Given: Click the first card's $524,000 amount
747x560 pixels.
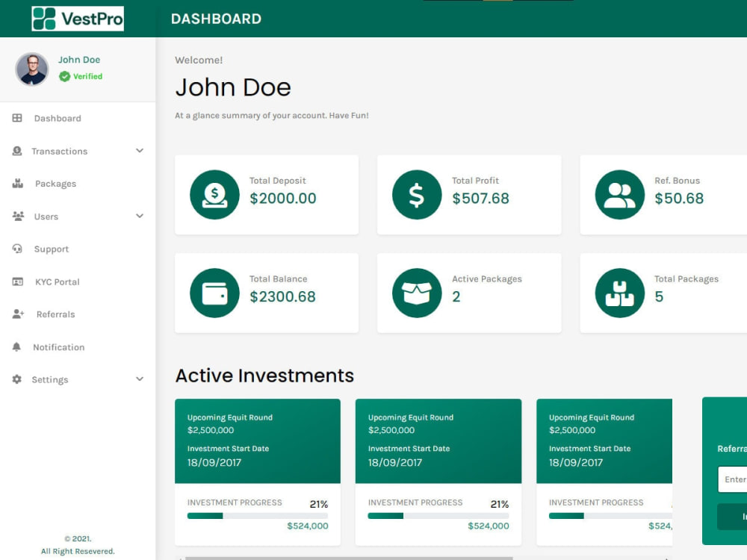Looking at the screenshot, I should [307, 526].
